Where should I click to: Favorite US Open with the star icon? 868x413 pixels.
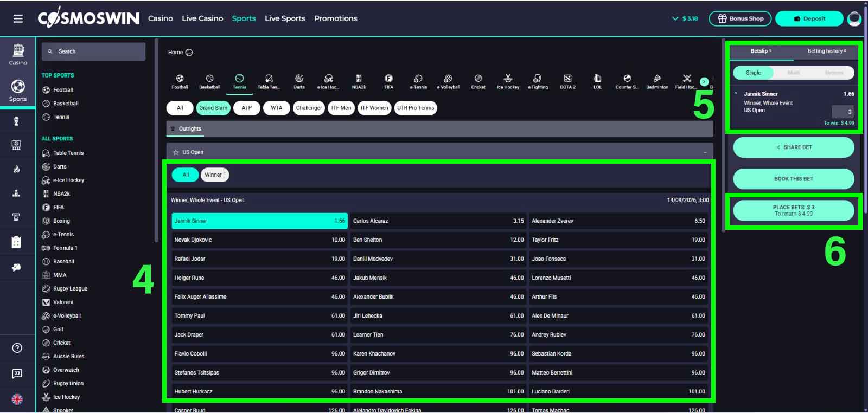click(176, 152)
